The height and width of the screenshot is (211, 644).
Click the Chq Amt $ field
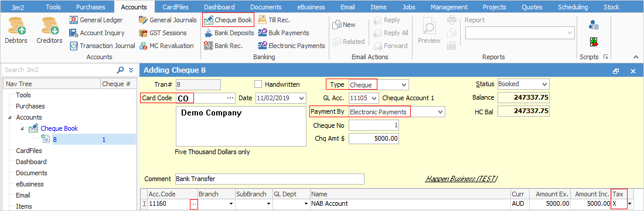click(374, 139)
